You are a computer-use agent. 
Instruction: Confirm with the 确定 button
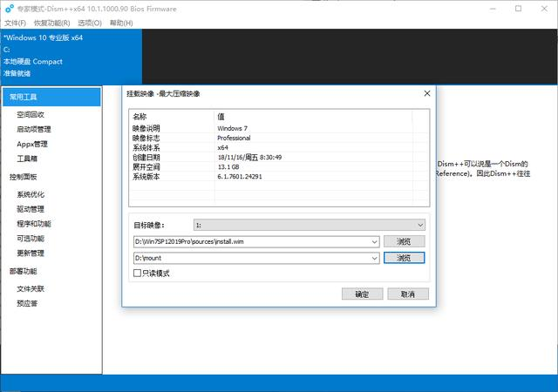pos(363,294)
